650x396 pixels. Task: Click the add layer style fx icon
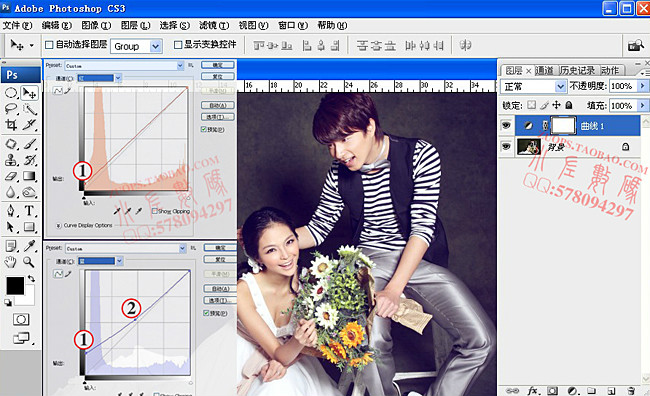point(533,391)
